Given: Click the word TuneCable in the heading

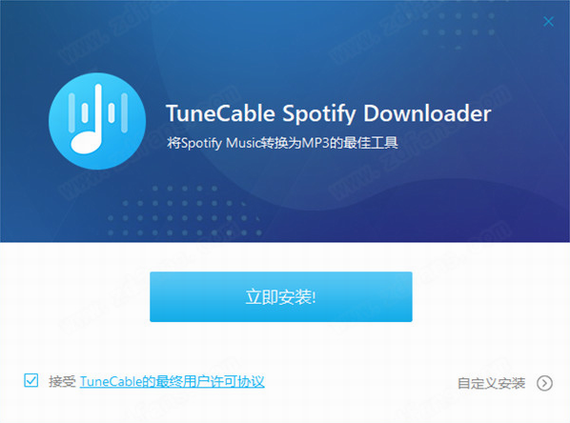Looking at the screenshot, I should [220, 113].
